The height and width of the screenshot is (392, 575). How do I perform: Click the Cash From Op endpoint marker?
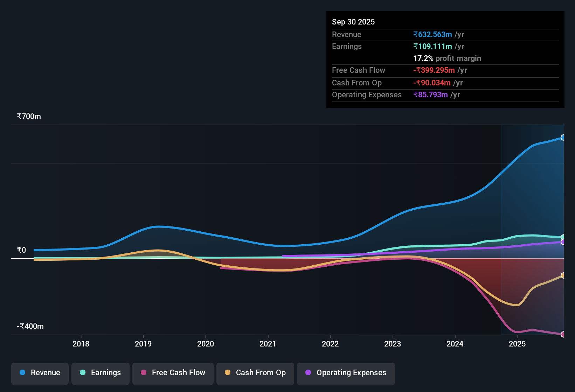[x=563, y=276]
